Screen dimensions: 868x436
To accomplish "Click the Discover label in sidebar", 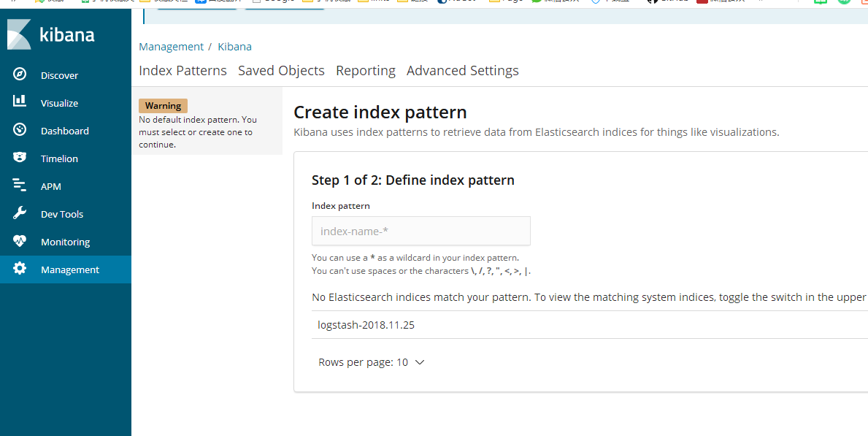I will click(59, 76).
